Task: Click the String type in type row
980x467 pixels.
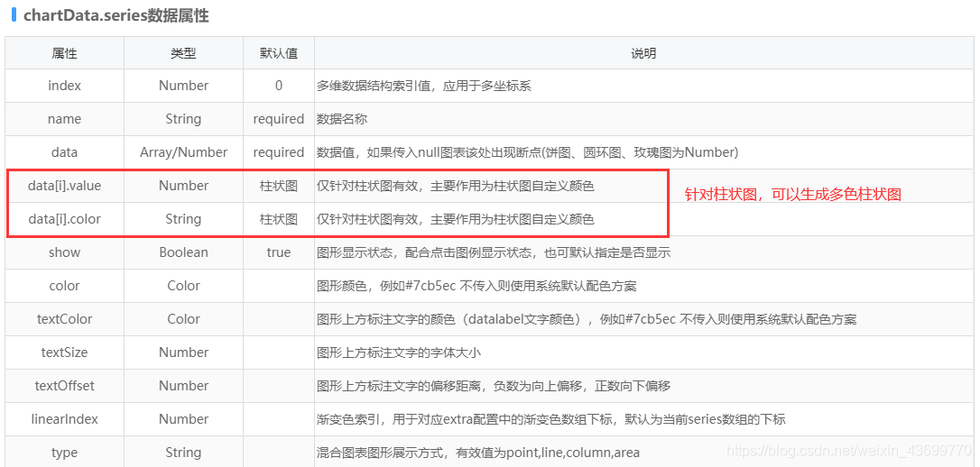Action: point(183,453)
